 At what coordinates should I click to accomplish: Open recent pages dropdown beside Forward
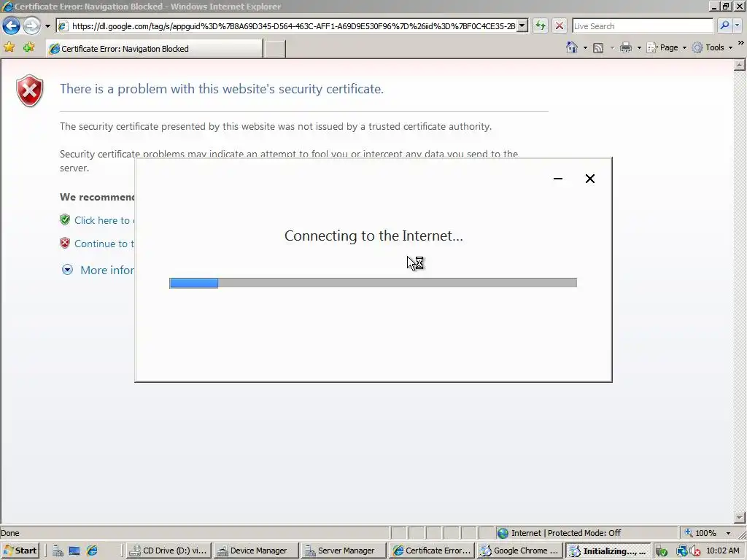click(x=47, y=26)
